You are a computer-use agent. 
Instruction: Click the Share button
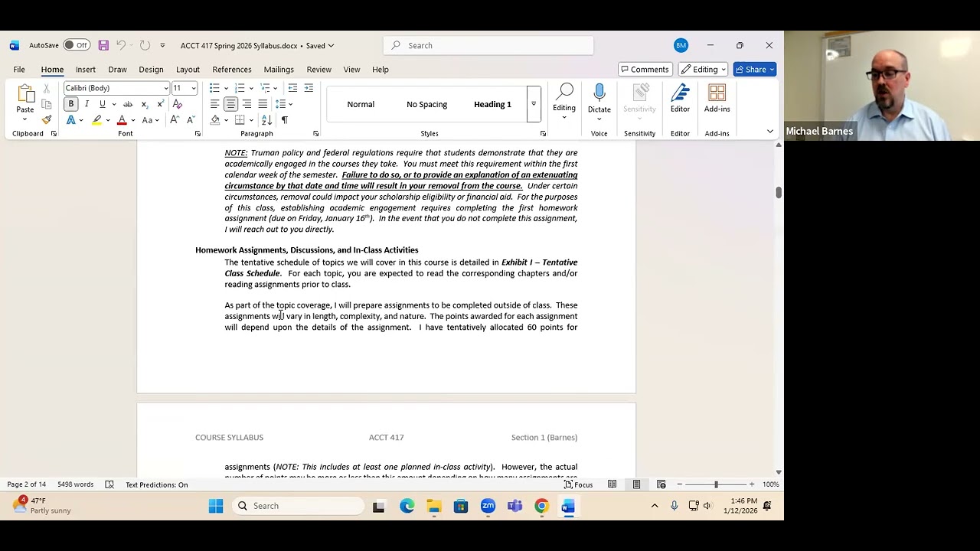(755, 70)
